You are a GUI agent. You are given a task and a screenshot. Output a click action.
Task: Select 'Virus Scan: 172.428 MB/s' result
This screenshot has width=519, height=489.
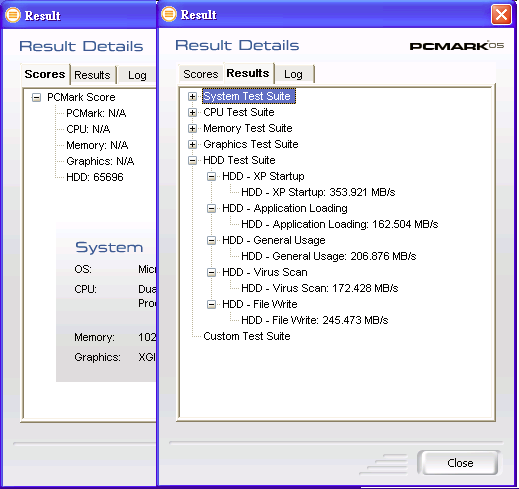pos(320,288)
